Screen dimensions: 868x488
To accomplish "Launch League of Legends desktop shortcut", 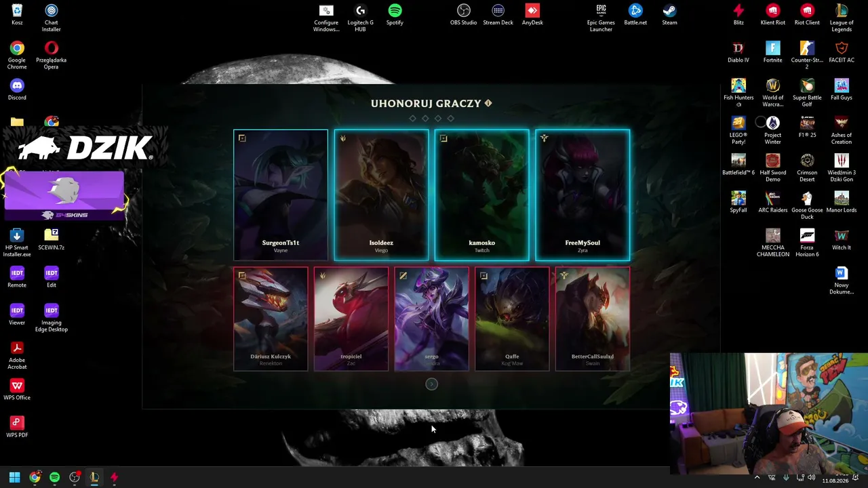I will [842, 18].
